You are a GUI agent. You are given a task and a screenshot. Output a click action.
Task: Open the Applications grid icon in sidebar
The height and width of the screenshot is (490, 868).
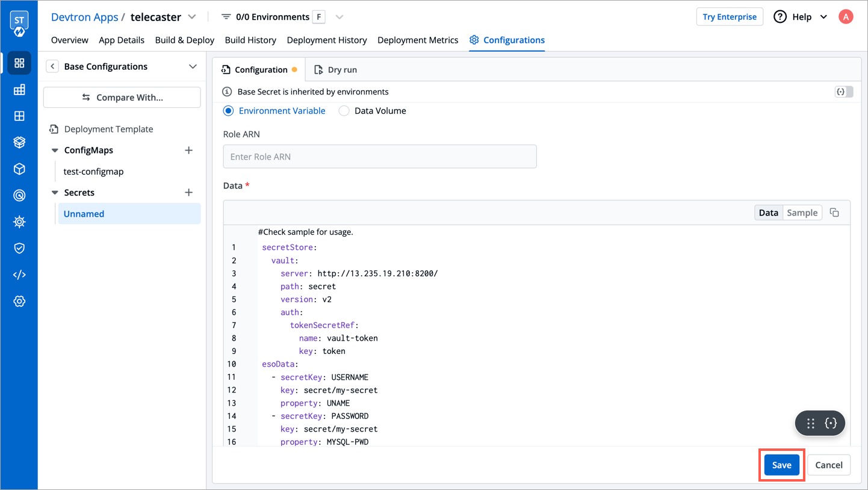[19, 63]
